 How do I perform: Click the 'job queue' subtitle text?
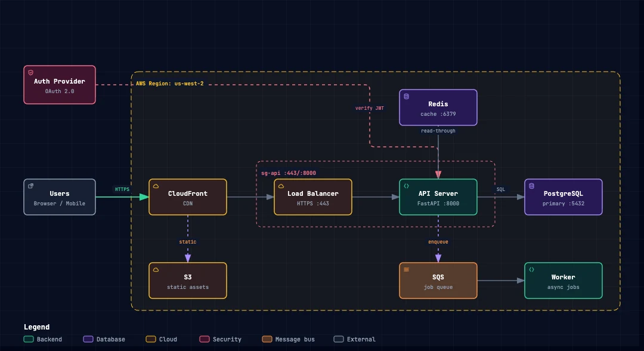[438, 287]
